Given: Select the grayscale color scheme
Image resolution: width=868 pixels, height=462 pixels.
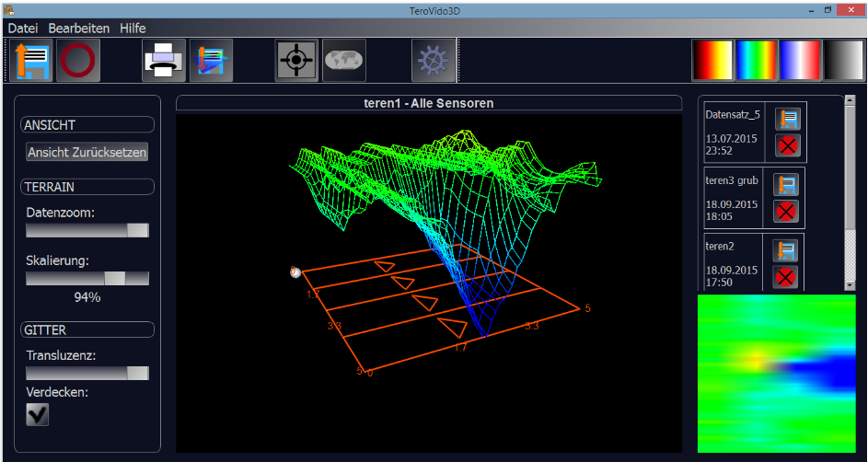Looking at the screenshot, I should coord(844,61).
